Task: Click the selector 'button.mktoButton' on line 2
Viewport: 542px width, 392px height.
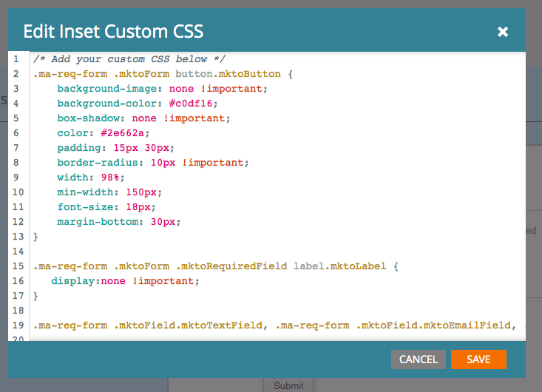Action: pyautogui.click(x=228, y=74)
